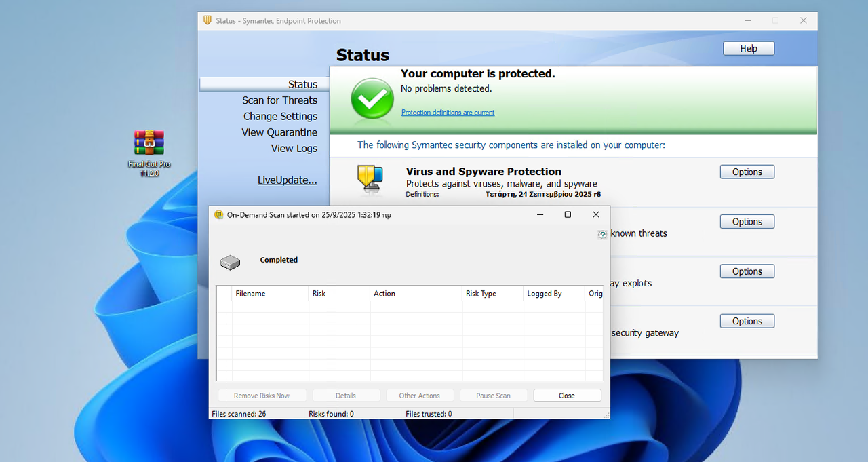Click the definitions date Τετάρτη, 24 Σεπτεμβρίου 2025 r8
The height and width of the screenshot is (462, 868).
click(x=543, y=194)
